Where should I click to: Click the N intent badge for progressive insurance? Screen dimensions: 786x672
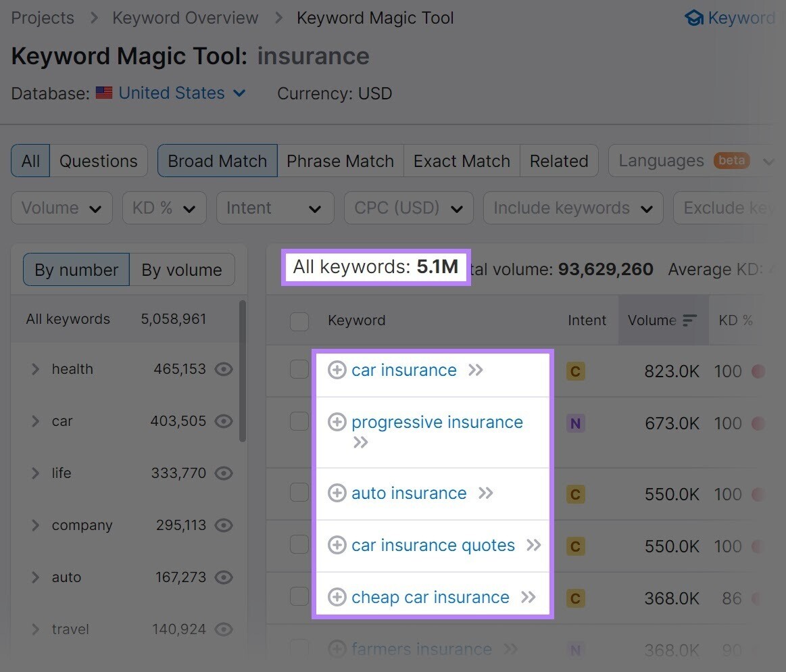[575, 423]
